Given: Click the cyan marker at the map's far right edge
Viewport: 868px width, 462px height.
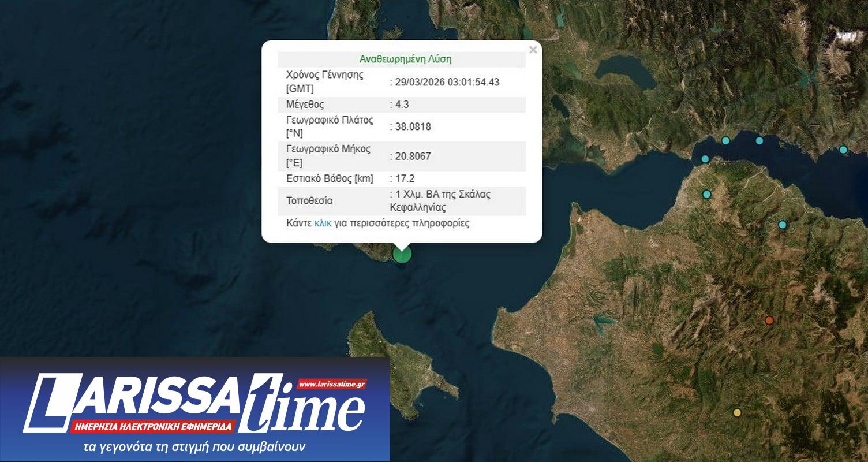Looking at the screenshot, I should click(843, 150).
